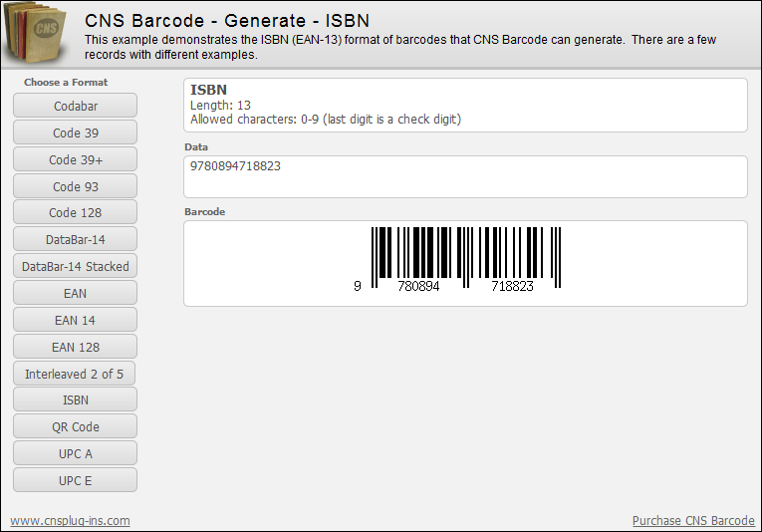Choose the EAN format button
Image resolution: width=762 pixels, height=532 pixels.
pos(76,293)
